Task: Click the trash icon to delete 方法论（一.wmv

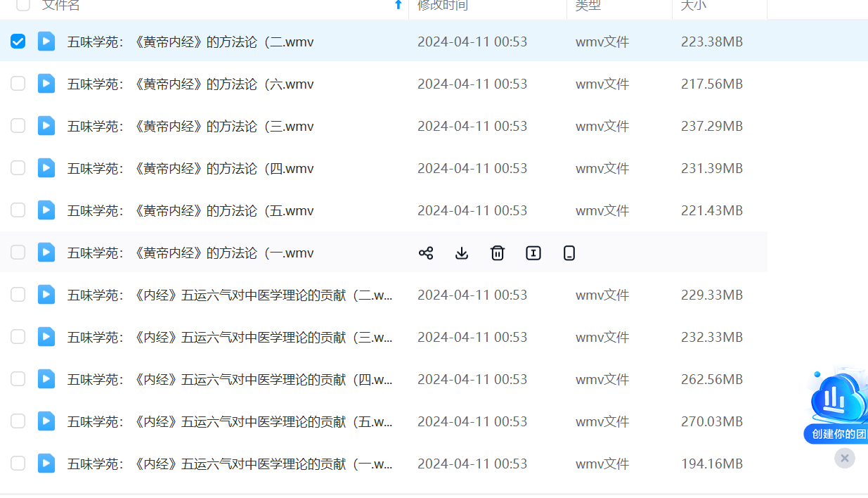Action: [x=498, y=253]
